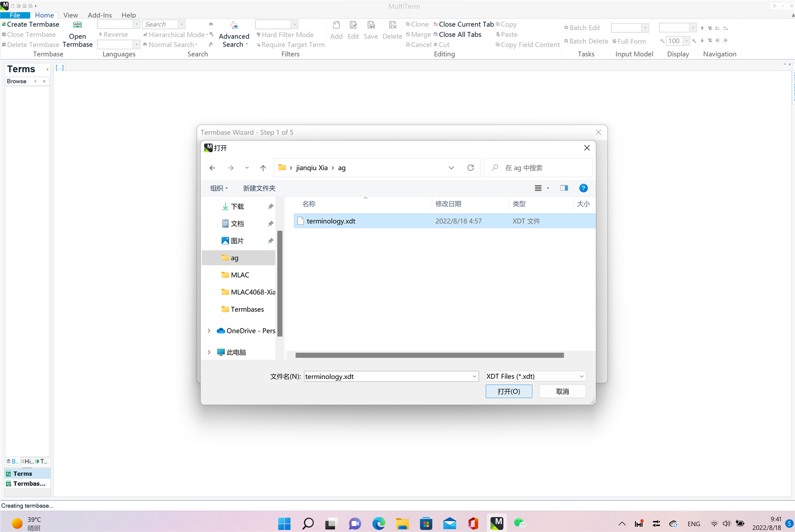Click Close All Tabs in ribbon
The width and height of the screenshot is (795, 532).
457,35
